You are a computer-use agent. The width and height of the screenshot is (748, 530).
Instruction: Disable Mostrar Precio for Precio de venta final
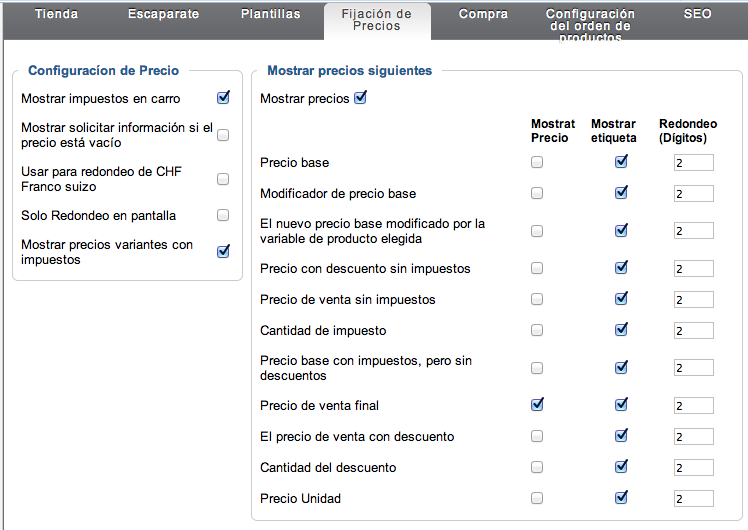tap(537, 405)
